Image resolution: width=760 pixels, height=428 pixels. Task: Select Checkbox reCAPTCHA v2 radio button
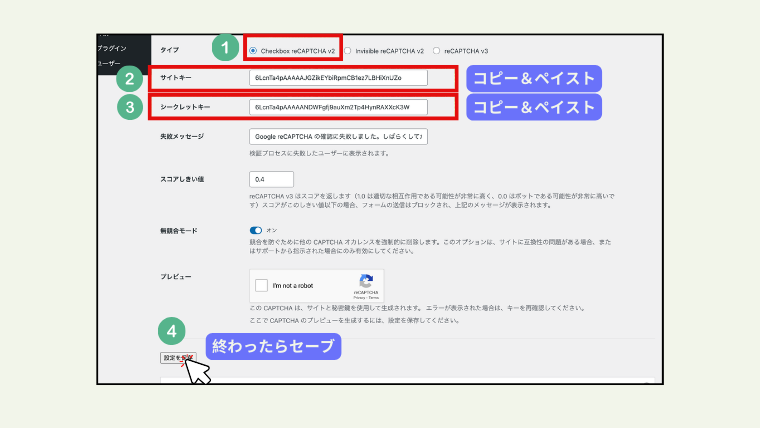tap(254, 49)
